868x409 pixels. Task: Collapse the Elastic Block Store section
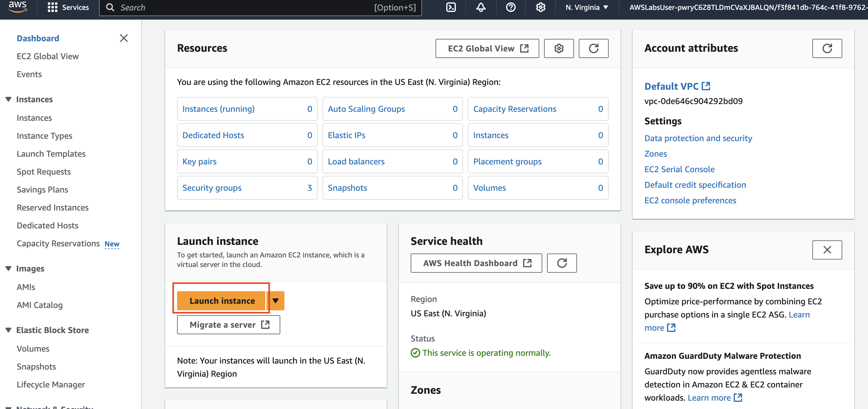tap(9, 330)
